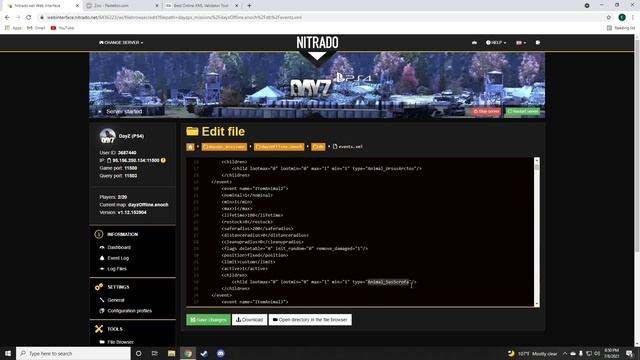Open the Apps bookmark shortcut
This screenshot has height=360, width=640.
(13, 28)
